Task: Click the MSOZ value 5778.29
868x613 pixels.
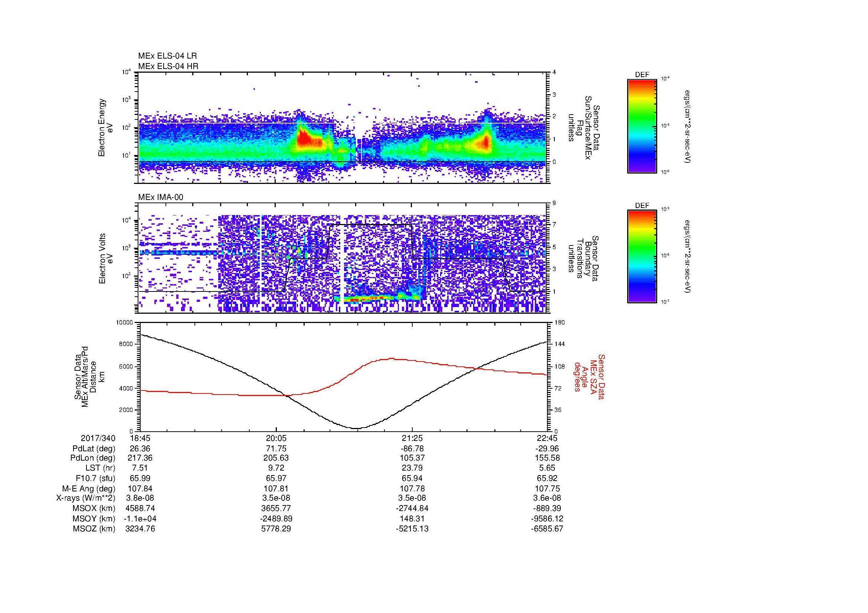Action: tap(276, 529)
